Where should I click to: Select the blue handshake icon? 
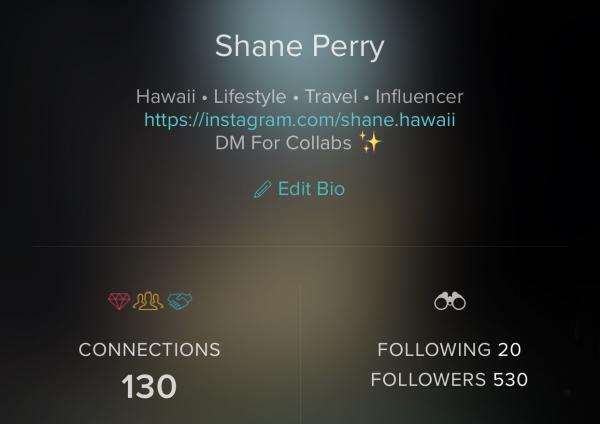point(180,301)
